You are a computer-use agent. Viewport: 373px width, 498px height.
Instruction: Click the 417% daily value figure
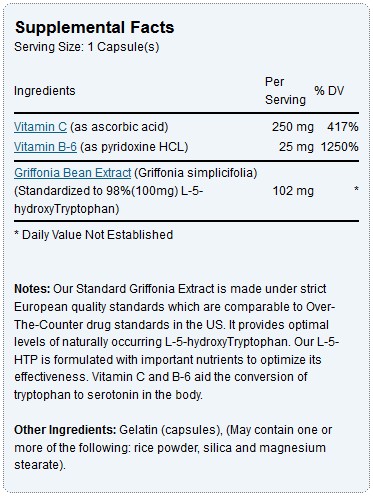[x=343, y=127]
